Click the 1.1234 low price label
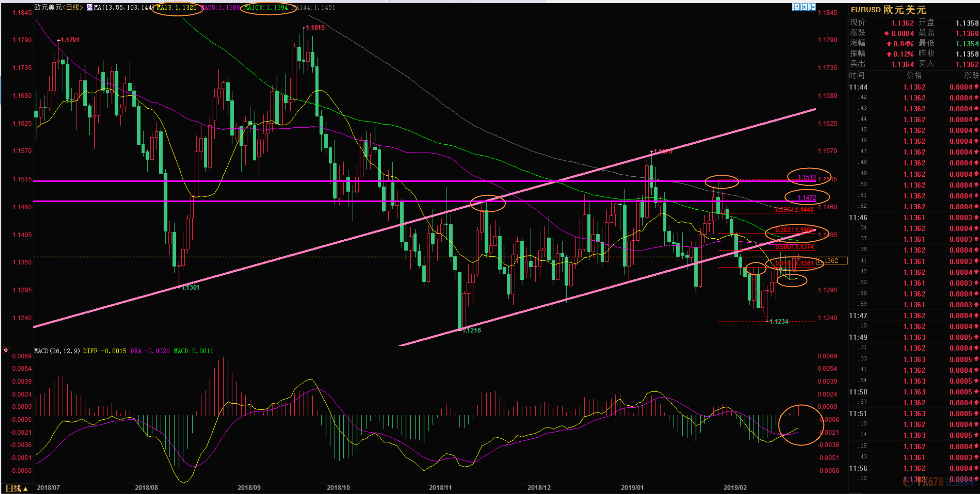 point(779,321)
